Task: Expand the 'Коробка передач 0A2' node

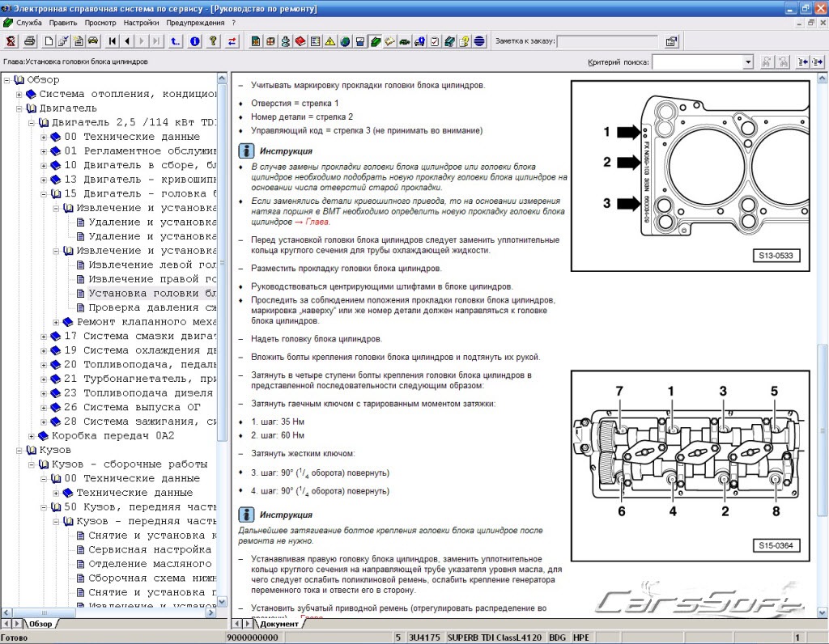Action: (32, 435)
